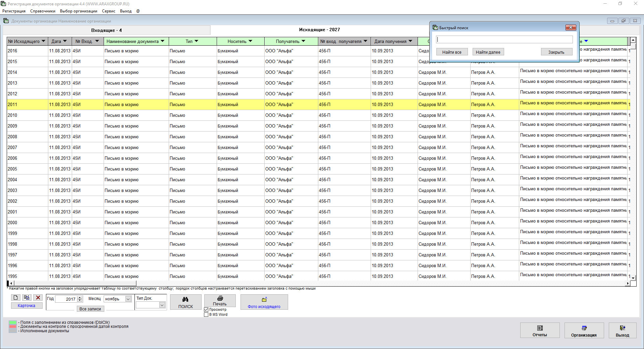The image size is (644, 349).
Task: Click Найти все in quick search
Action: (452, 52)
